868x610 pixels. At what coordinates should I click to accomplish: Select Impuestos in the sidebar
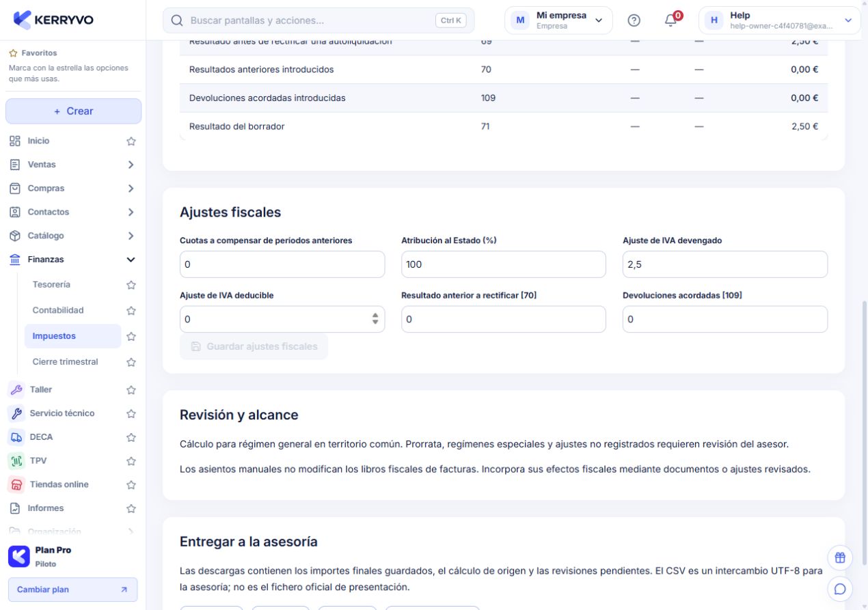click(x=72, y=336)
